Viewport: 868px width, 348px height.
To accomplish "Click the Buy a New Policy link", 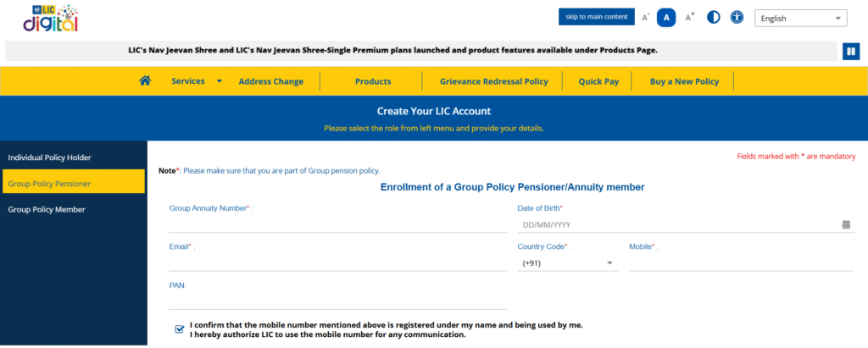I will click(x=684, y=81).
